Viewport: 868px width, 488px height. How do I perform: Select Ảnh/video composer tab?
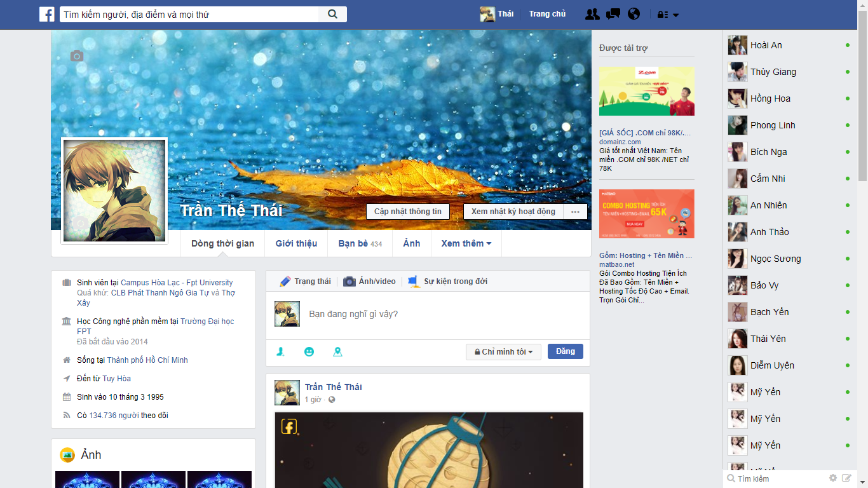click(369, 281)
